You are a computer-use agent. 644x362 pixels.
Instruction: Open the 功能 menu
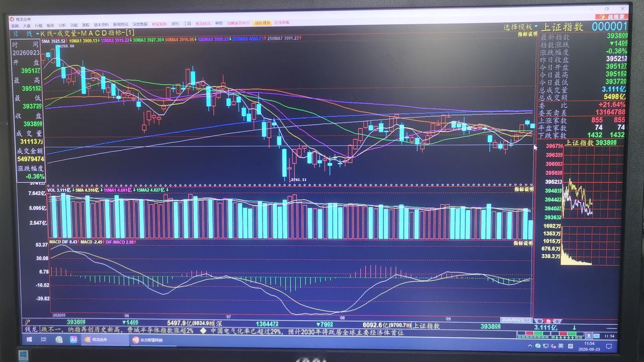74,25
